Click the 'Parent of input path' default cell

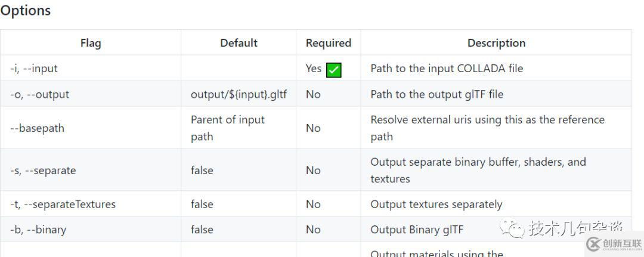coord(228,128)
